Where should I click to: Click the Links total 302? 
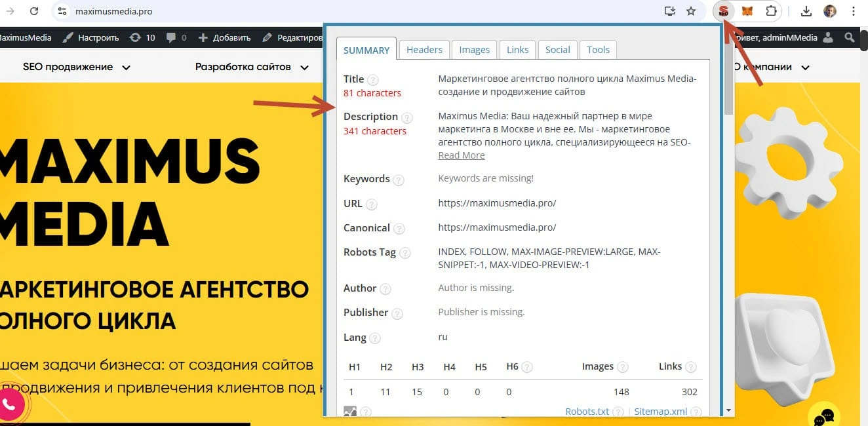tap(690, 392)
